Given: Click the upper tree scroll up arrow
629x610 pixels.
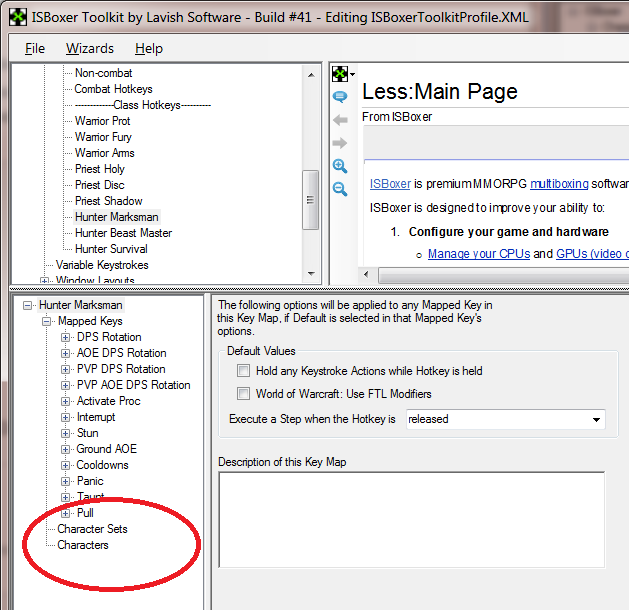Looking at the screenshot, I should (x=311, y=75).
